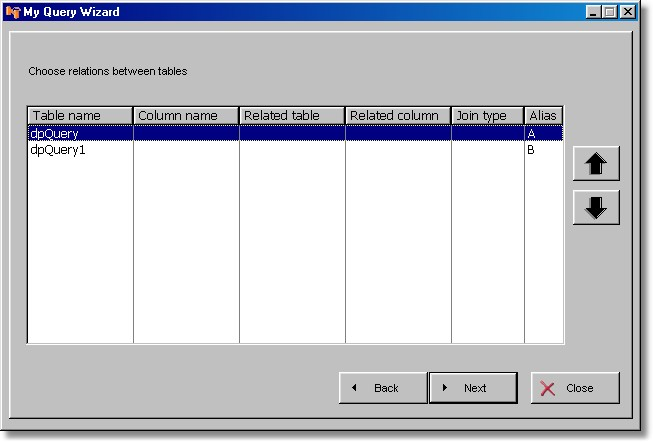The image size is (653, 443).
Task: Move selected relation up with arrow button
Action: 596,164
